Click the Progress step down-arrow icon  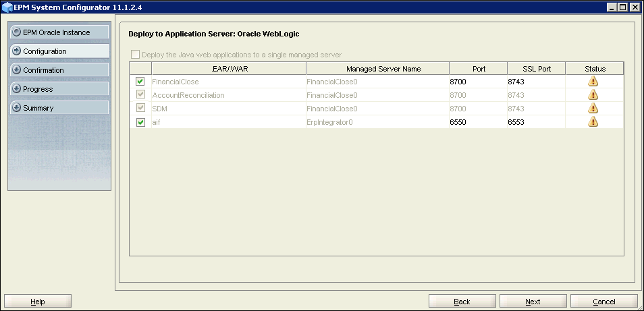pyautogui.click(x=16, y=88)
